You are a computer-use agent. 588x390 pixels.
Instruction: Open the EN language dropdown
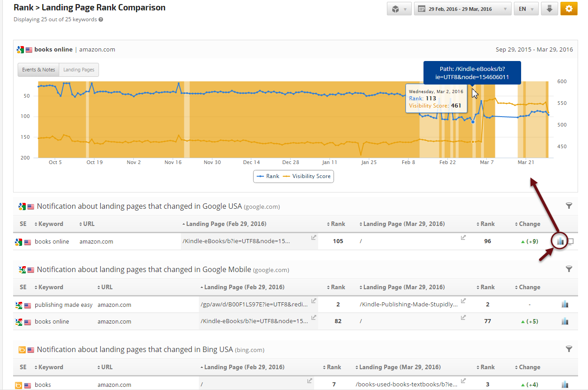(526, 9)
